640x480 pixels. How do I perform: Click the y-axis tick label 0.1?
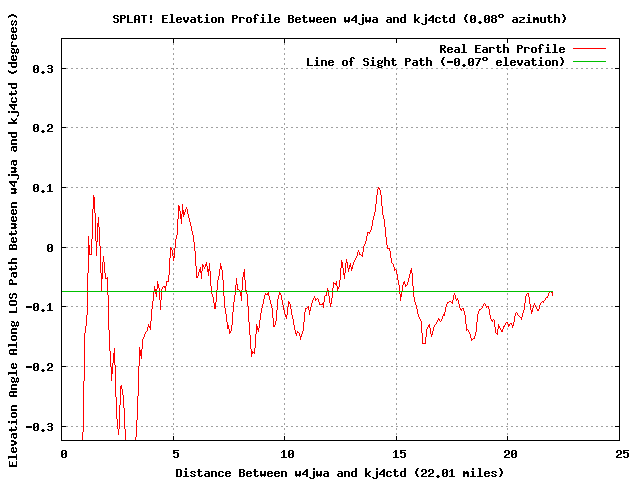pyautogui.click(x=43, y=188)
